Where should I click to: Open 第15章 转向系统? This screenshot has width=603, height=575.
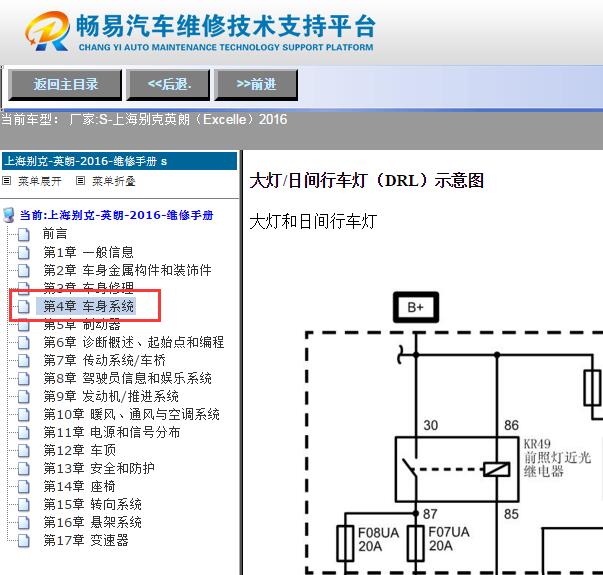[92, 504]
